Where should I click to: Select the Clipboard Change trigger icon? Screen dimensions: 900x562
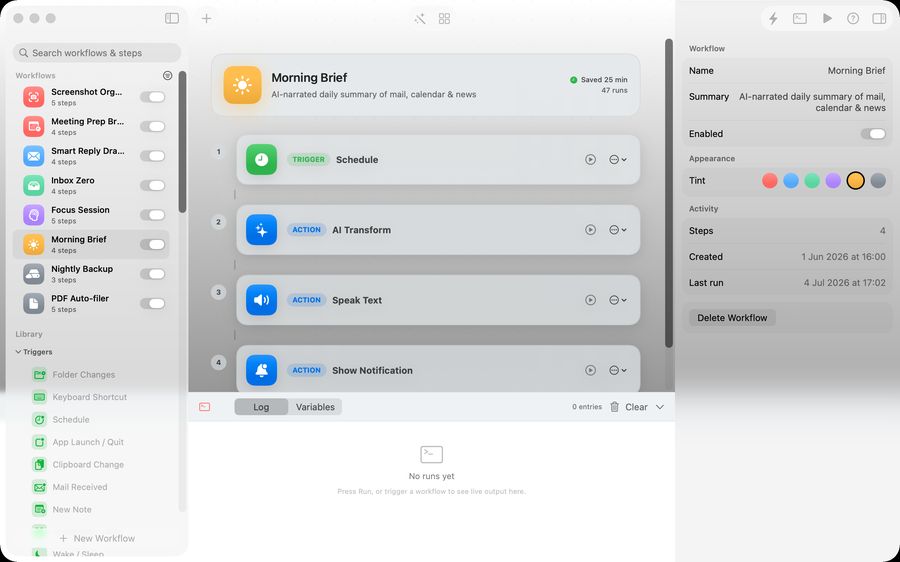39,464
